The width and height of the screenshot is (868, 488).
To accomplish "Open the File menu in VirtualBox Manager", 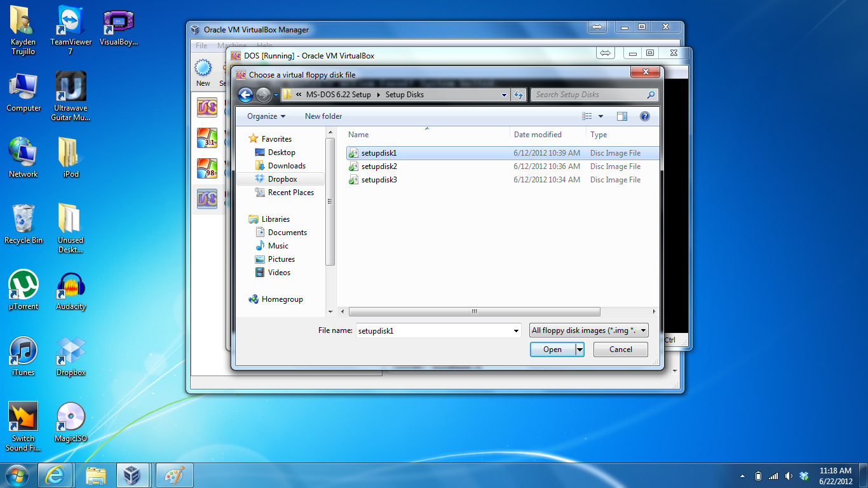I will point(201,46).
